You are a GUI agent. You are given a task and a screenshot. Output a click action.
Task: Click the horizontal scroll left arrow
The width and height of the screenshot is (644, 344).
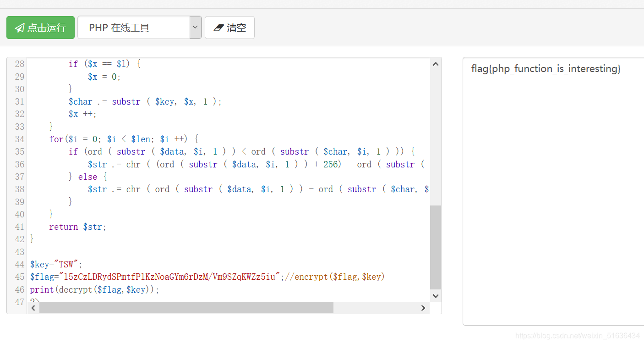[x=33, y=308]
